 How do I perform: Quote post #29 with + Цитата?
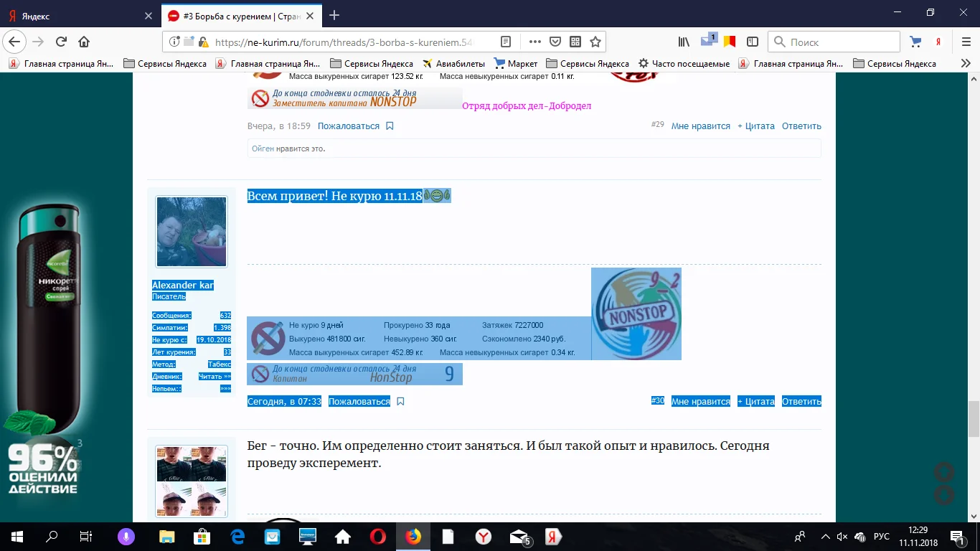tap(756, 126)
